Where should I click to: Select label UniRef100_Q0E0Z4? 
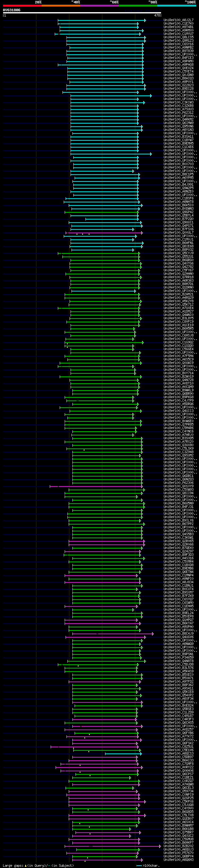(x=178, y=68)
